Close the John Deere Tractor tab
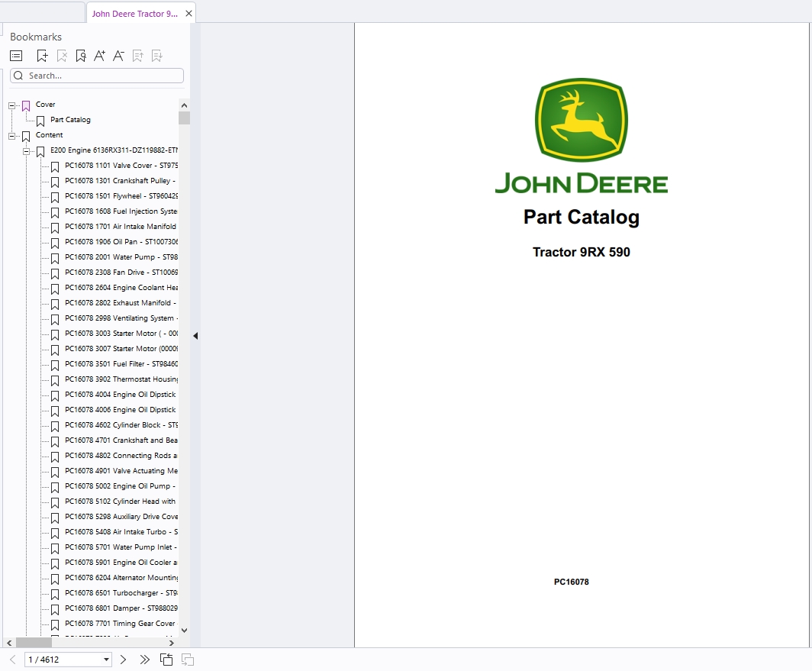The height and width of the screenshot is (671, 812). pos(188,14)
